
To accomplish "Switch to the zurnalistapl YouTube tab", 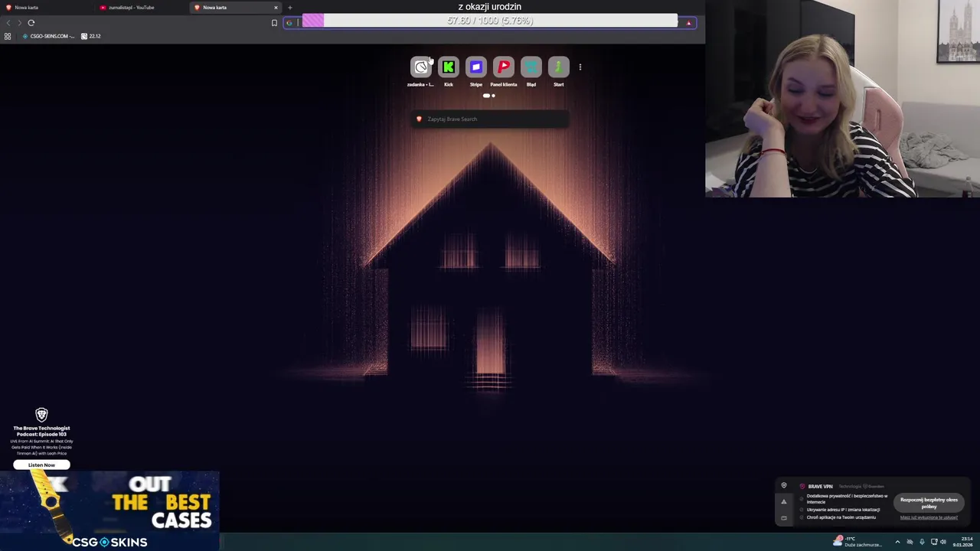I will [142, 8].
